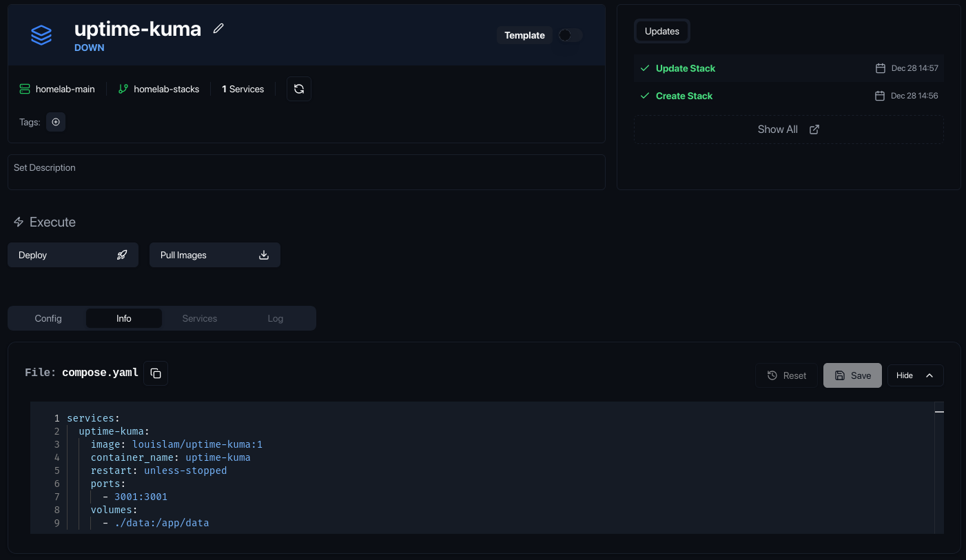The image size is (966, 560).
Task: Click the editor minimap scrollbar
Action: (x=939, y=468)
